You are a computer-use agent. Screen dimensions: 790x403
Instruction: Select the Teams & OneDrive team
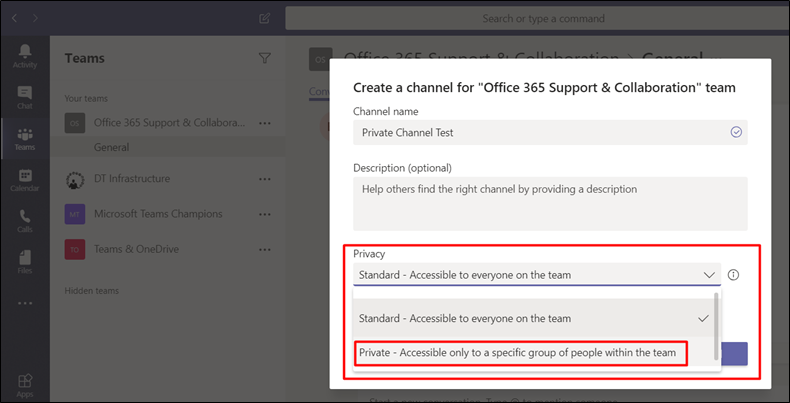pyautogui.click(x=137, y=249)
